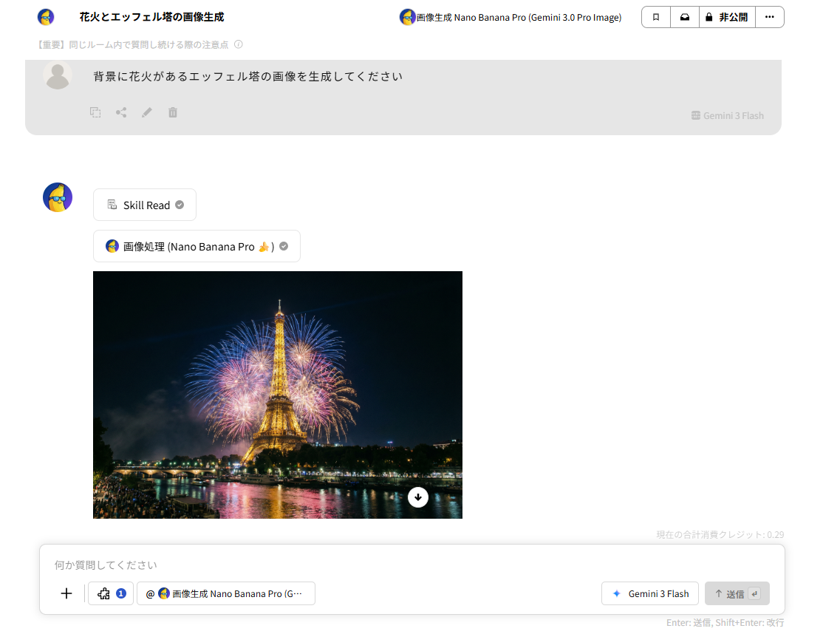Share the user's prompt message
The height and width of the screenshot is (634, 840).
[x=121, y=112]
